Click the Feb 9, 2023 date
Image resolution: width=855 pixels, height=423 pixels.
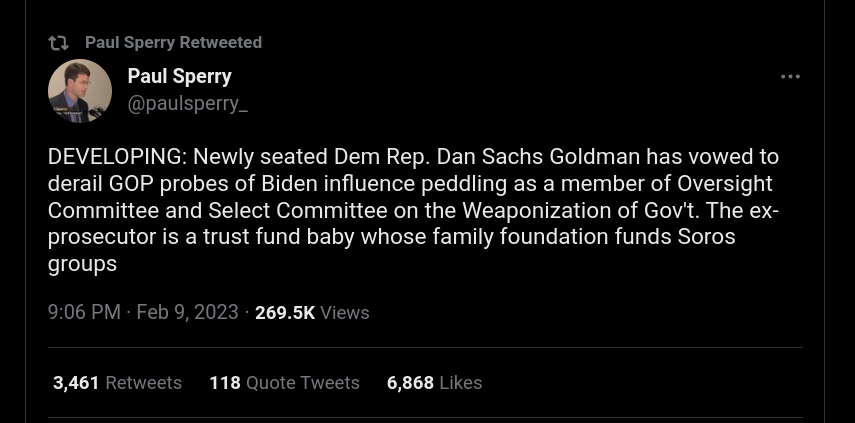click(187, 312)
